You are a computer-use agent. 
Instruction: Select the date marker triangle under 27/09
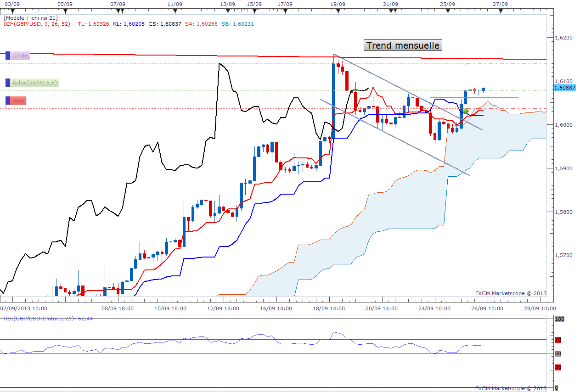tap(501, 11)
